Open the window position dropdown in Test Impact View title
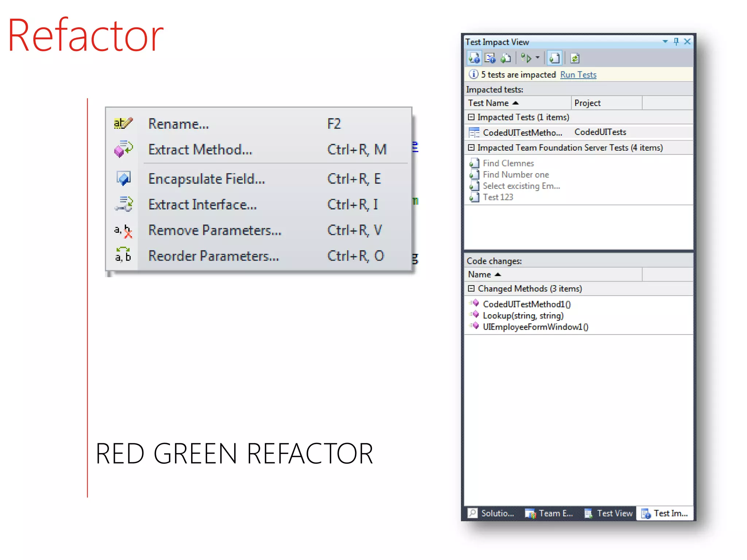Viewport: 747px width, 560px height. click(x=665, y=42)
